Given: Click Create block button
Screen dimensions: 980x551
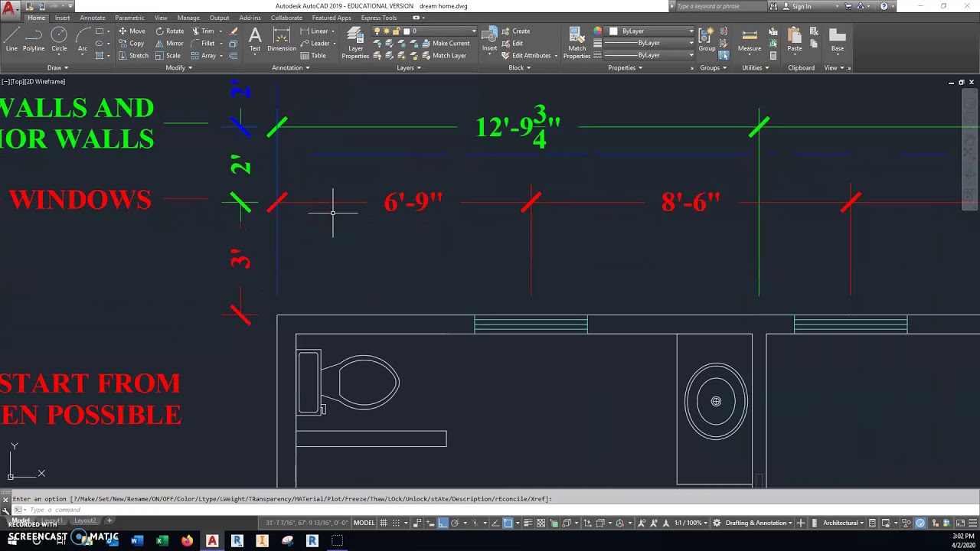Looking at the screenshot, I should 516,31.
